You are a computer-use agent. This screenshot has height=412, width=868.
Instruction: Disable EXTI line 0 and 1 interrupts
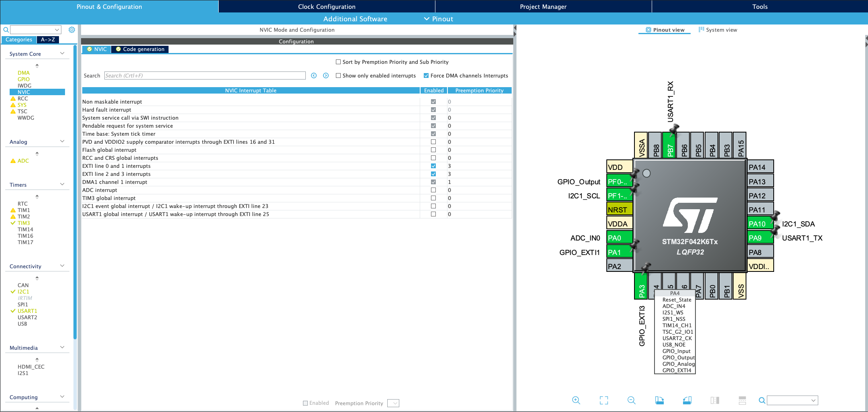coord(433,166)
